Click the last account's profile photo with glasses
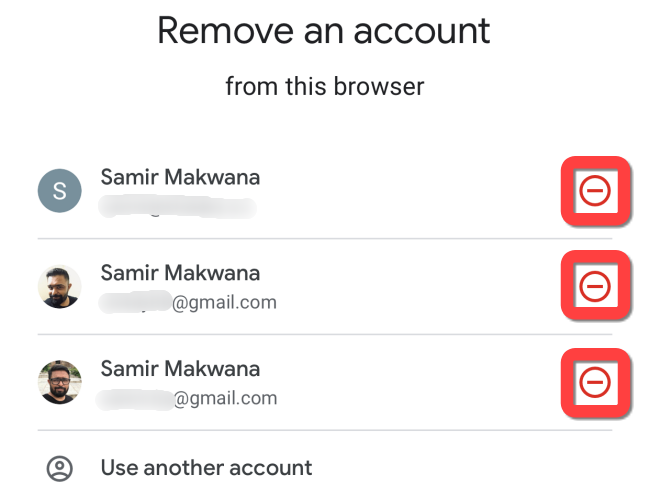650x500 pixels. pos(59,382)
